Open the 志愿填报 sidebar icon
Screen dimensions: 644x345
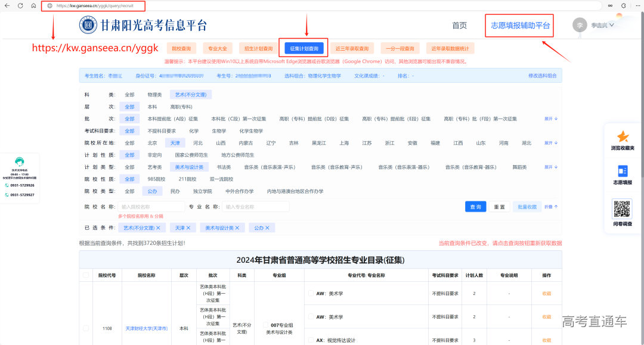click(623, 172)
